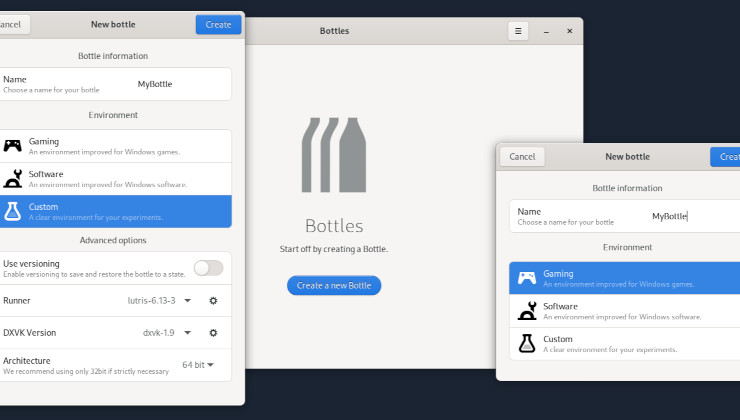Click the Custom flask icon in left dialog
The height and width of the screenshot is (420, 740).
[12, 211]
